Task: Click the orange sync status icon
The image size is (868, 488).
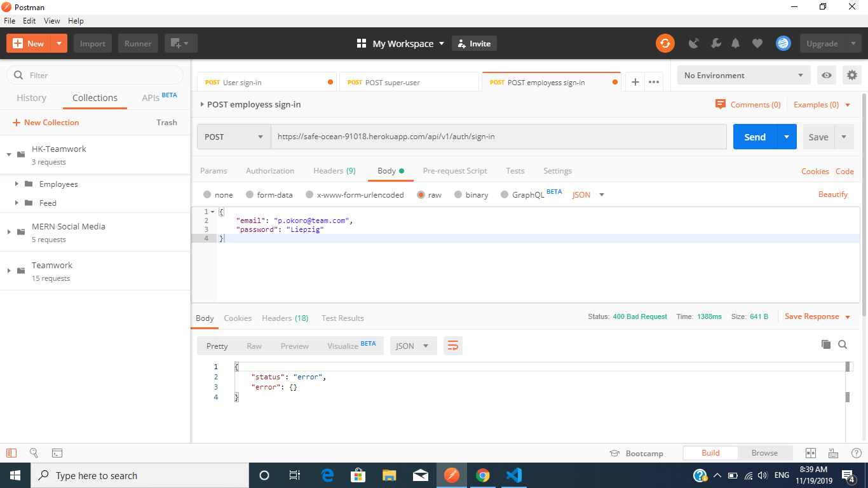Action: point(665,43)
